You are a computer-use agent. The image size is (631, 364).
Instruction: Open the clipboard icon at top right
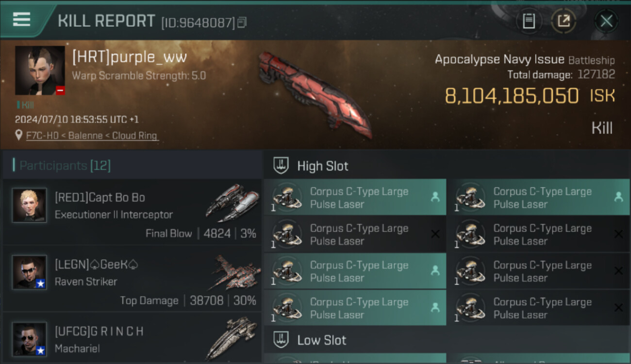point(529,21)
